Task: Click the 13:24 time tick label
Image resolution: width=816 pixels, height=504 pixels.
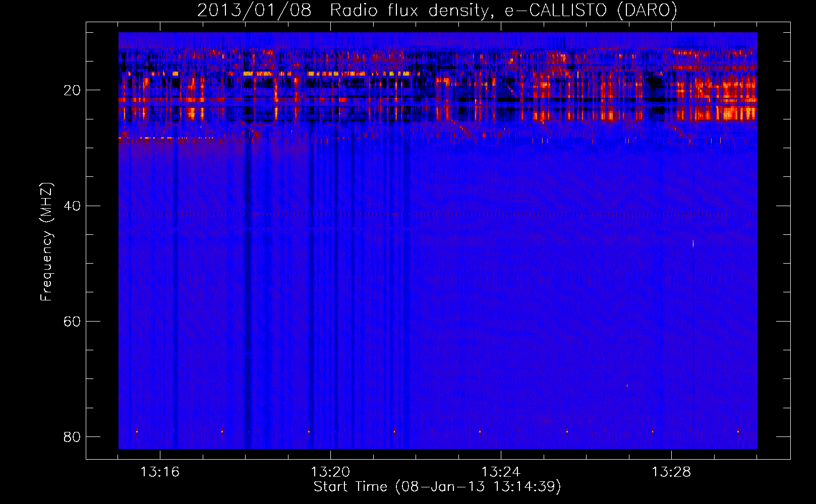Action: click(501, 472)
